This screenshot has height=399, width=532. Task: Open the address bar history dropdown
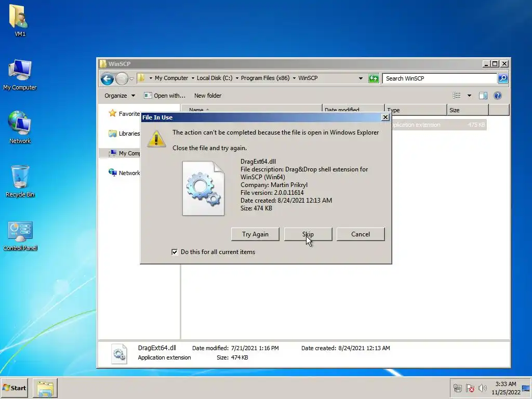point(361,78)
